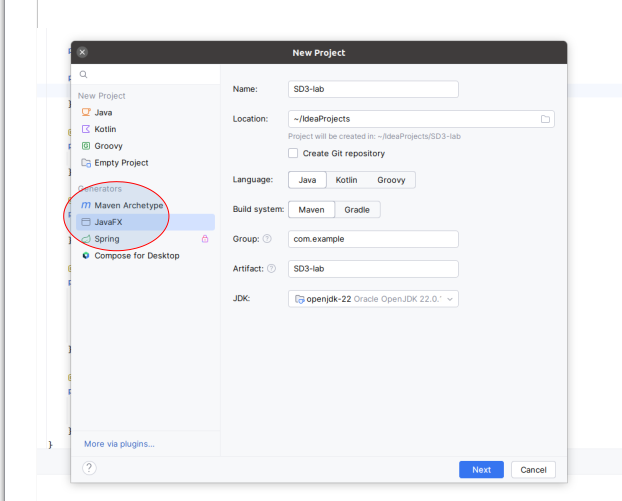The width and height of the screenshot is (622, 501).
Task: Select the Maven Archetype generator
Action: tap(145, 205)
